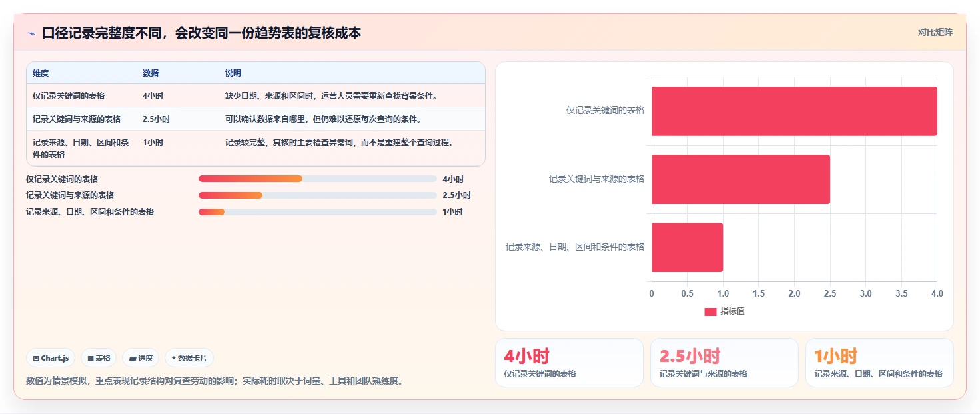Screen dimensions: 980x414
Task: Click chart y-axis label 记录关键词与来源的表格
Action: click(596, 179)
